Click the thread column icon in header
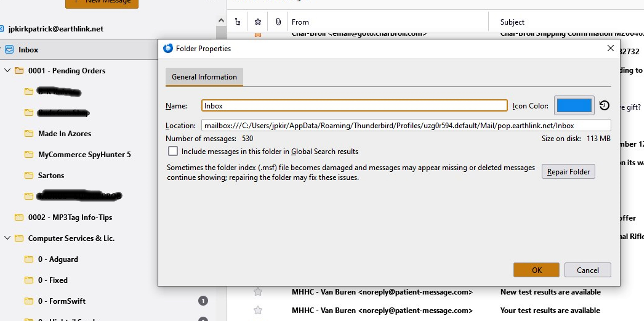Image resolution: width=644 pixels, height=321 pixels. (x=237, y=22)
